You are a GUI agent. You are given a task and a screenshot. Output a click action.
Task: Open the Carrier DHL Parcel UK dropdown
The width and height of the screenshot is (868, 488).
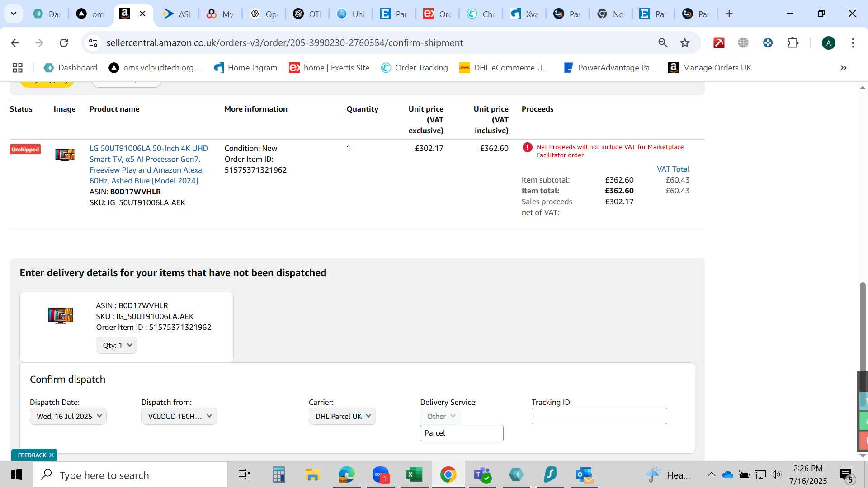click(x=342, y=416)
